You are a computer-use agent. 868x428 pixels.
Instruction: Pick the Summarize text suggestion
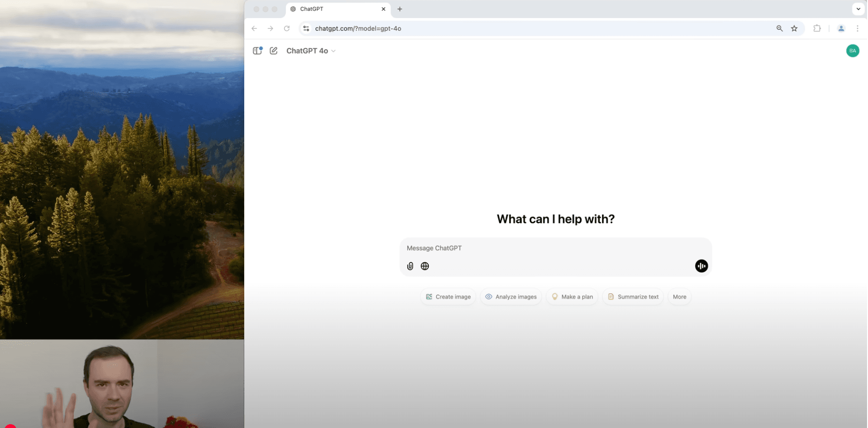[633, 297]
